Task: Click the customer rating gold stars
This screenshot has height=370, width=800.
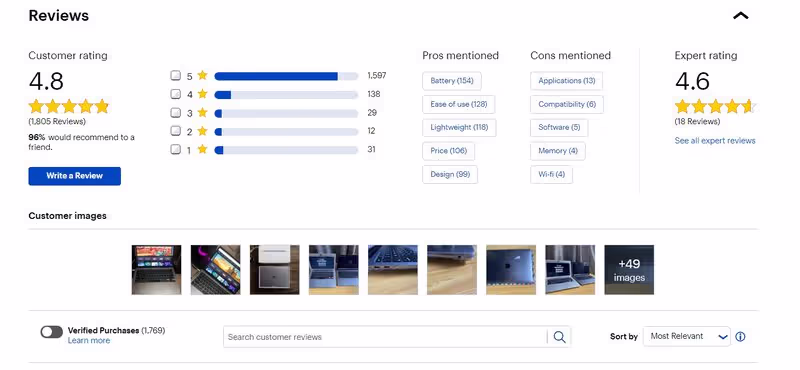Action: 69,107
